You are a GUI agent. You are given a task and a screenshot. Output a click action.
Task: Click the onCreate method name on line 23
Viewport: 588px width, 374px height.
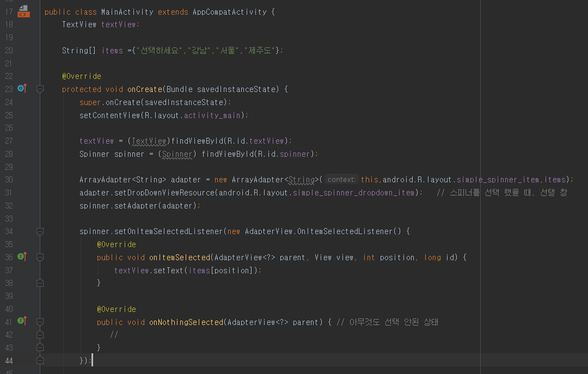click(x=145, y=89)
